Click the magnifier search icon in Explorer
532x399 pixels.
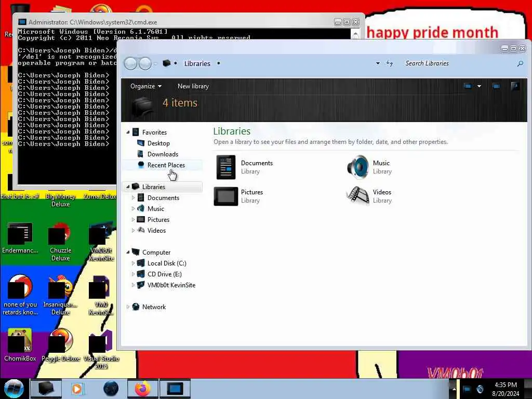click(x=520, y=63)
